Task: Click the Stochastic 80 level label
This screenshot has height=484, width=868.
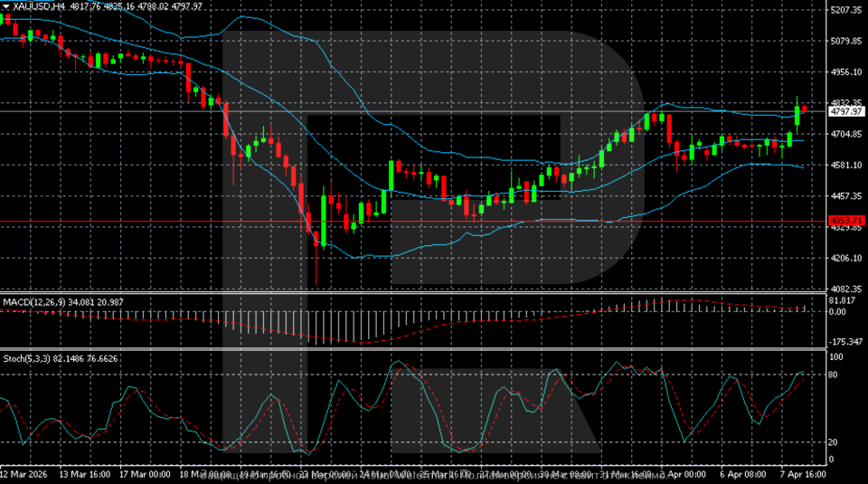Action: coord(834,374)
